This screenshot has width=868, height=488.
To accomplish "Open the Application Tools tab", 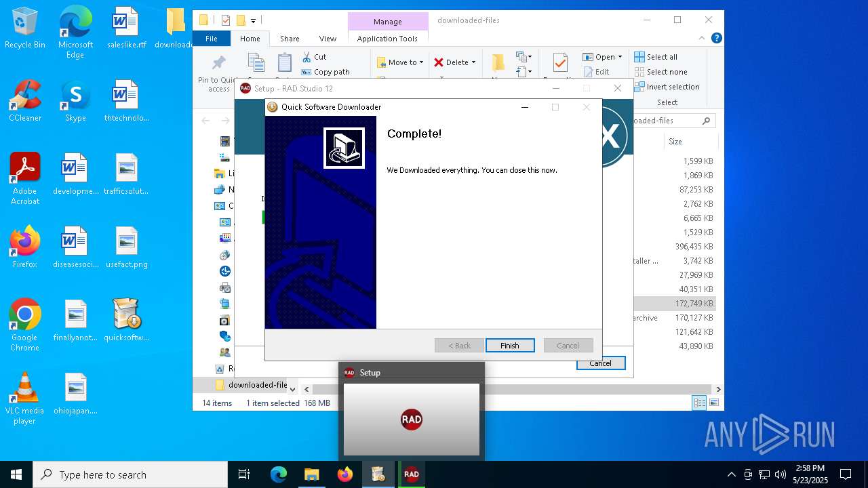I will coord(387,39).
